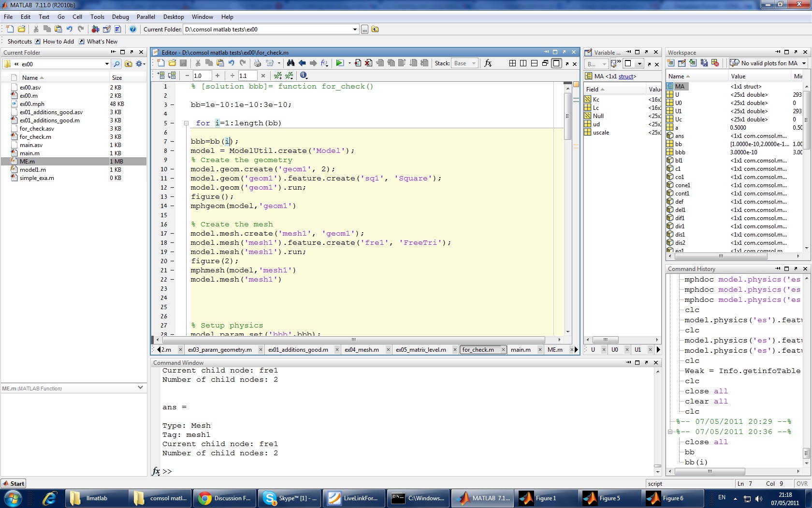Collapse the for loop code fold
The width and height of the screenshot is (812, 508).
click(x=186, y=123)
